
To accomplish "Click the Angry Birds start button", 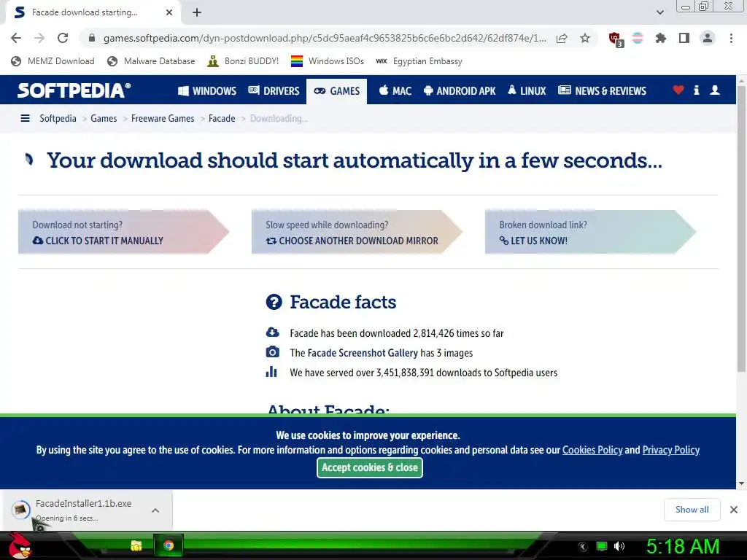I will pos(20,545).
